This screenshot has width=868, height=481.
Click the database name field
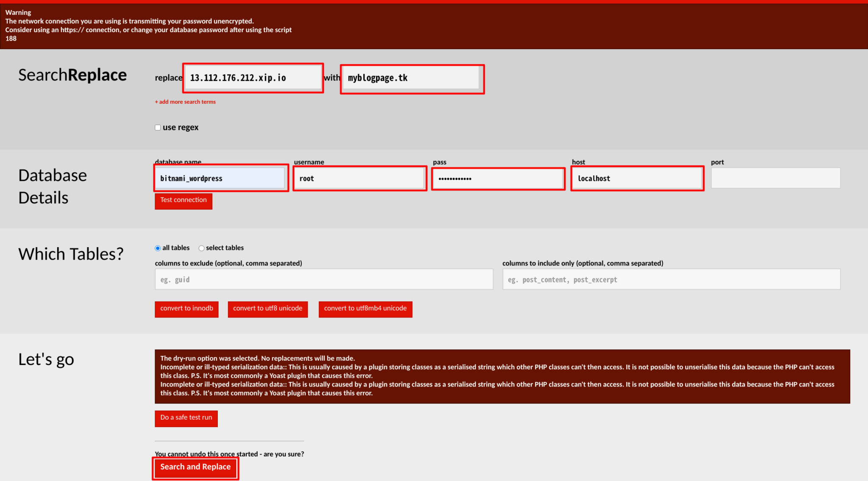220,178
